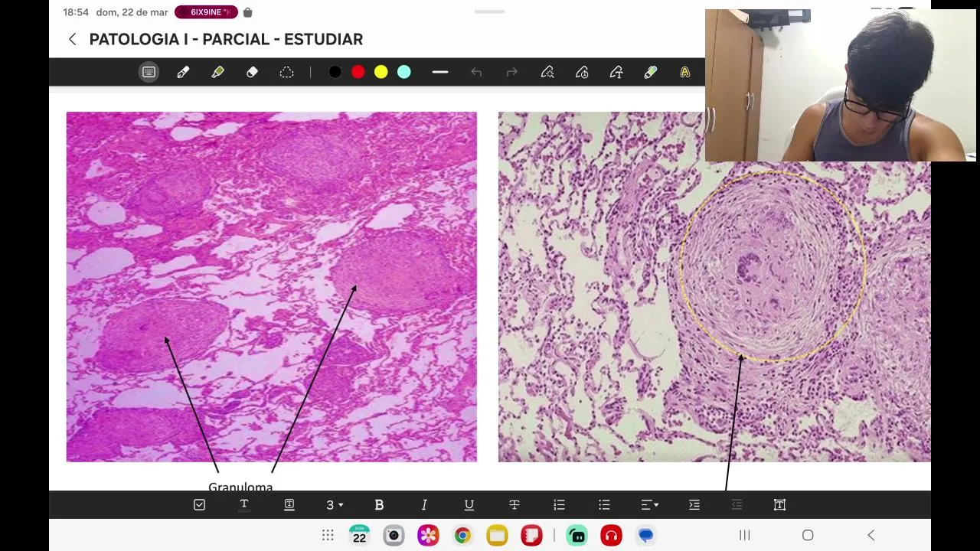Screen dimensions: 980x551
Task: Select the keyboard text input mode
Action: (149, 72)
